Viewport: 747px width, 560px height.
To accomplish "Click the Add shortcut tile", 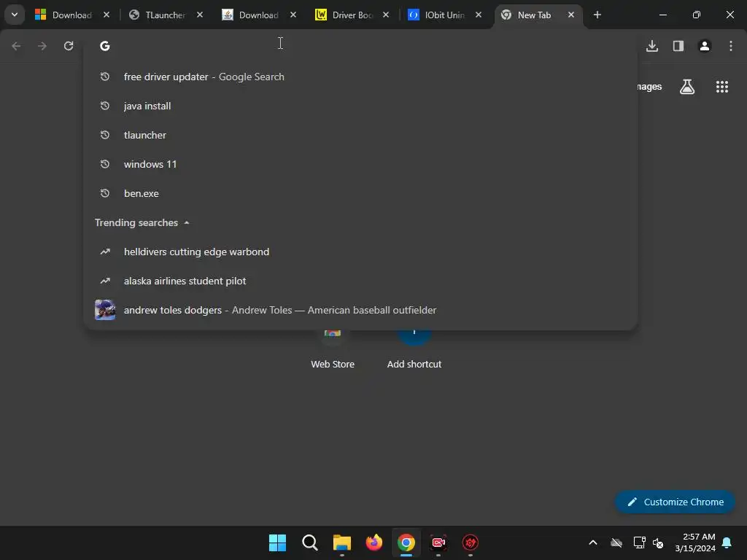I will [414, 350].
